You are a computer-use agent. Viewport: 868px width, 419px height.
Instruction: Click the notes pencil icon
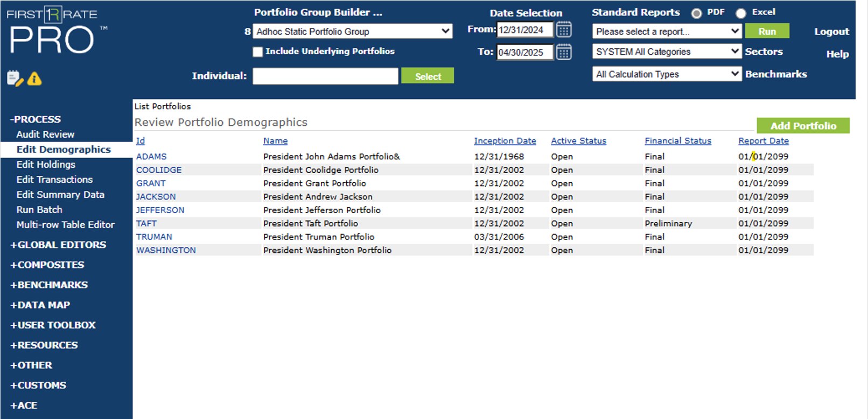pos(15,79)
